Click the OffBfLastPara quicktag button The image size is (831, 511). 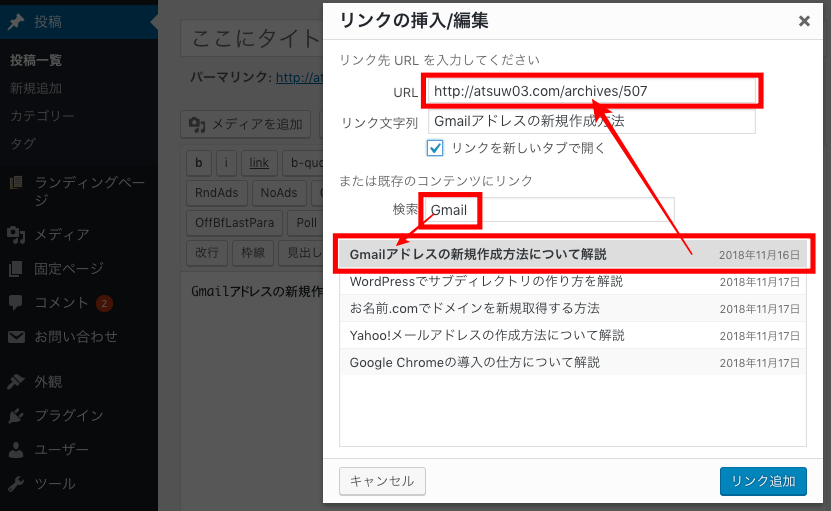pos(234,223)
